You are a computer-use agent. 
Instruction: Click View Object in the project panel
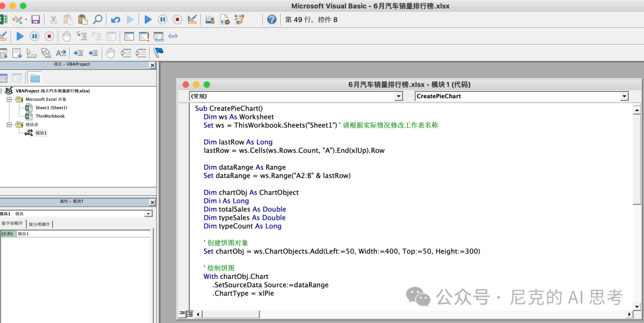tap(17, 78)
